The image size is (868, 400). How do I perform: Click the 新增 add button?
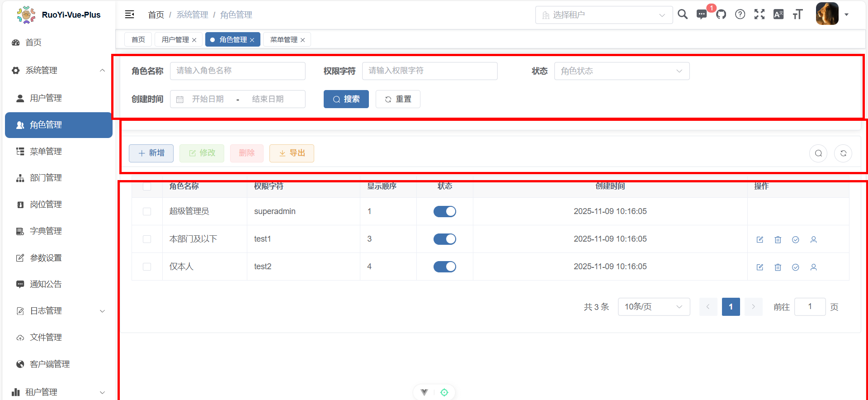pyautogui.click(x=151, y=153)
